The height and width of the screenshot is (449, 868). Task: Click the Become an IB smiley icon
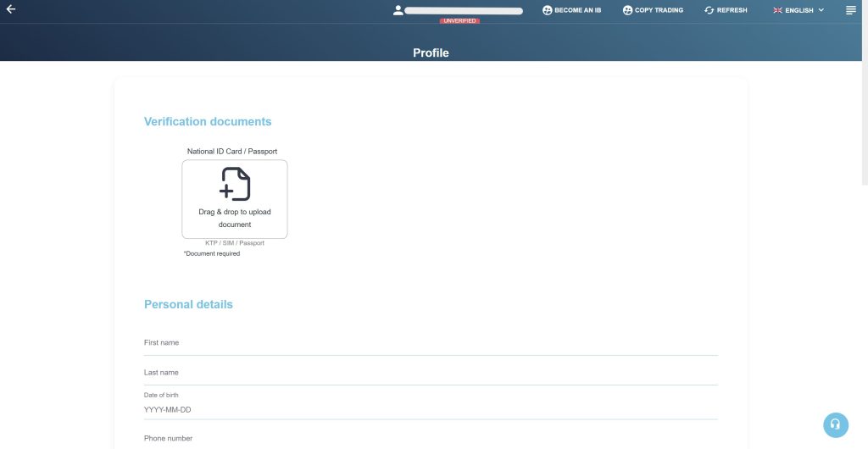[547, 10]
